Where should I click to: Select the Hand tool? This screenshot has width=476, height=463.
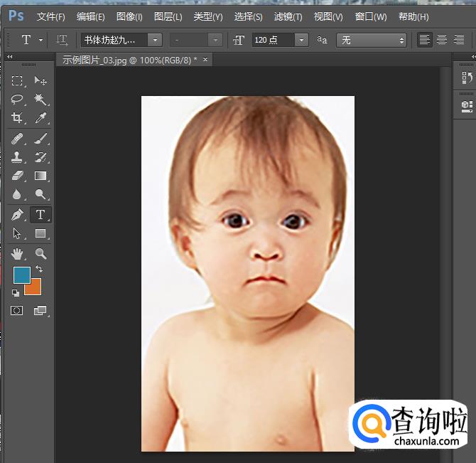[x=18, y=253]
